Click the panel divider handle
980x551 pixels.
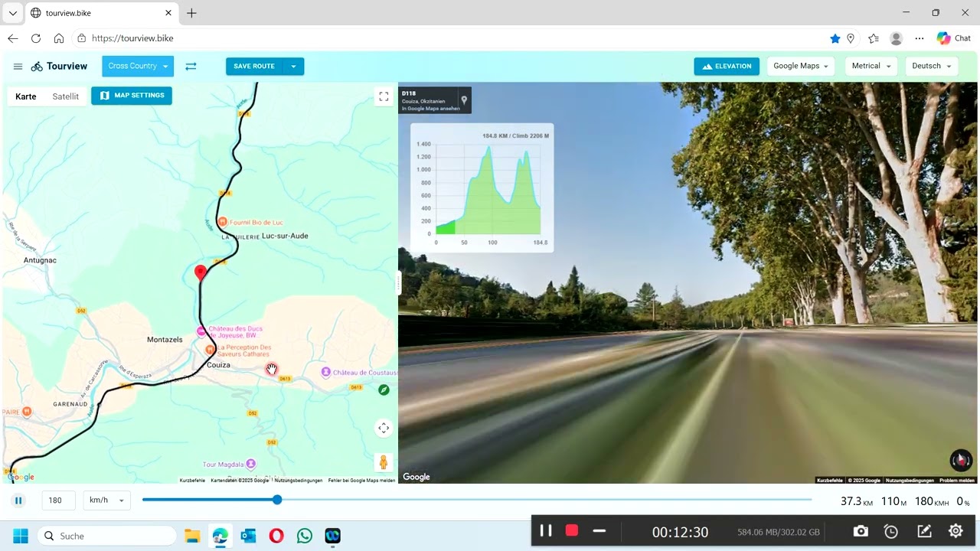point(398,283)
